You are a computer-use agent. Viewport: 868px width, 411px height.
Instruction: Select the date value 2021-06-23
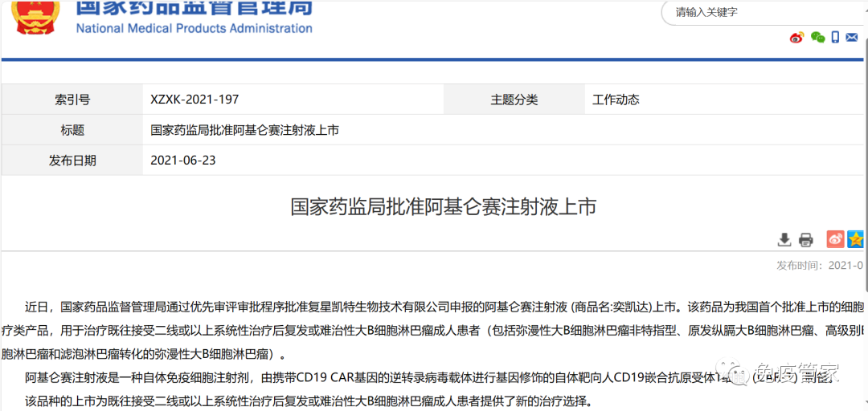coord(183,161)
